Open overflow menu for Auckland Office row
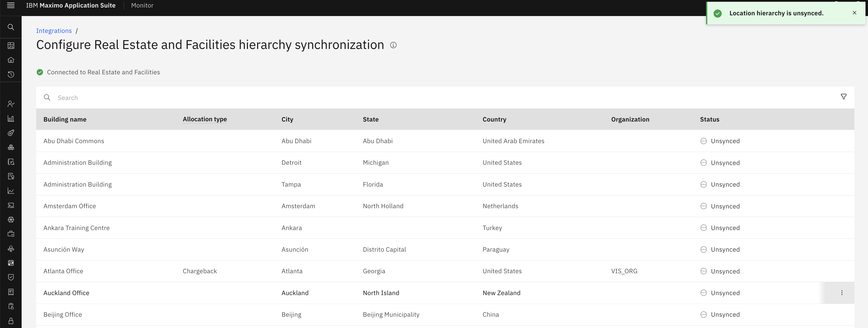Image resolution: width=868 pixels, height=328 pixels. [x=842, y=293]
